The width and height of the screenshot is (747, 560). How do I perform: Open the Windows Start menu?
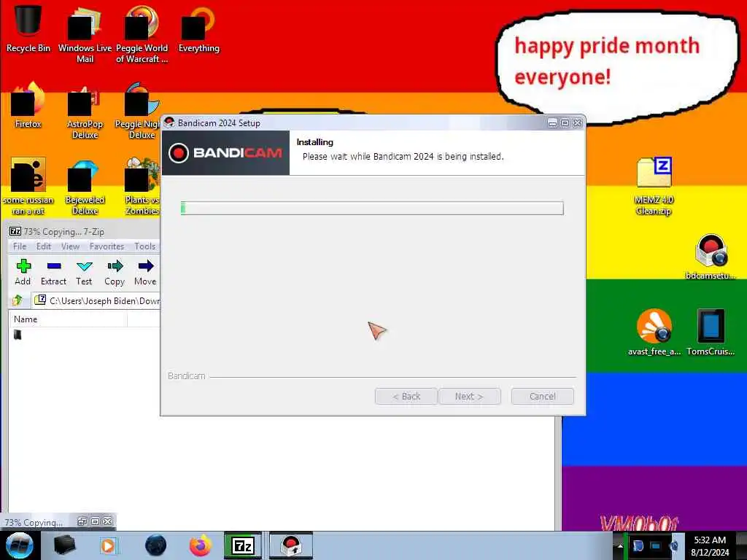19,545
